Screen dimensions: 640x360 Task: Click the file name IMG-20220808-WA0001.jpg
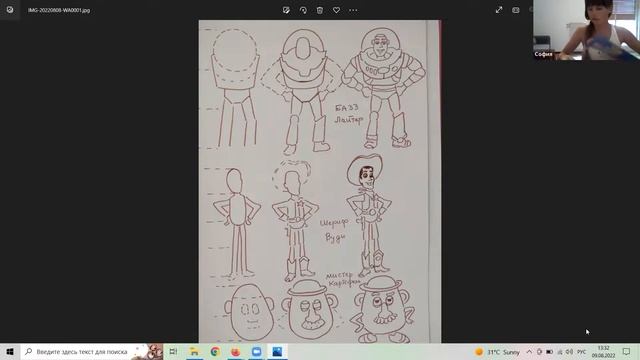point(59,10)
